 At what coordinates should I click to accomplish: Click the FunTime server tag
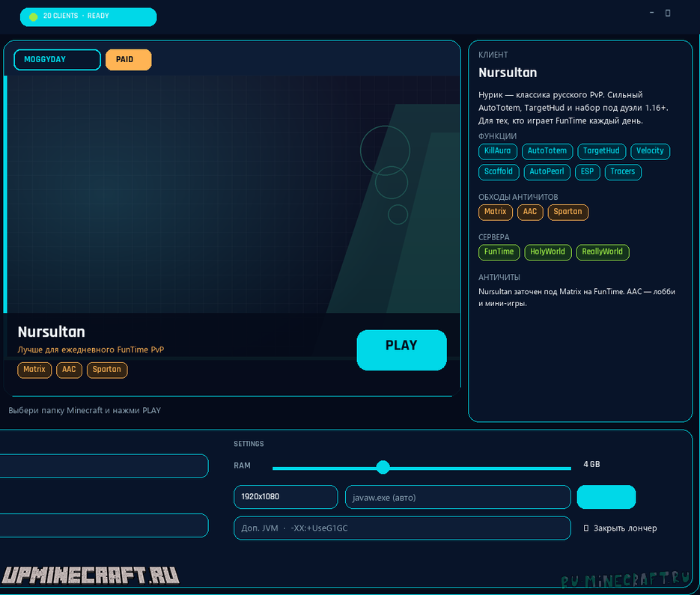pyautogui.click(x=499, y=252)
